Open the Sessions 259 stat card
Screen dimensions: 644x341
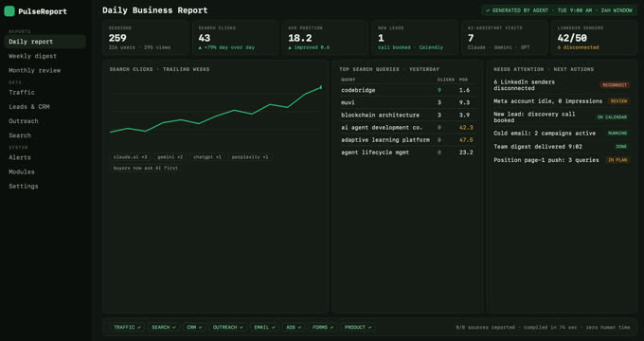145,38
